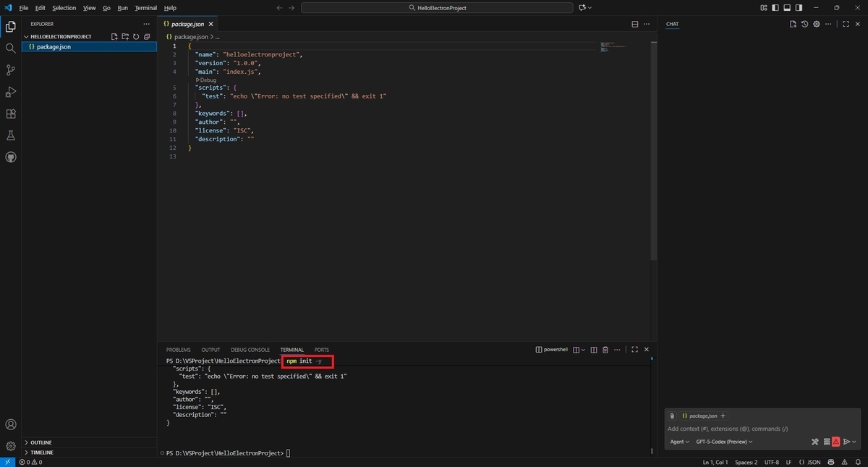Select the Search icon in Activity Bar
Screen dimensions: 868x467
10,48
